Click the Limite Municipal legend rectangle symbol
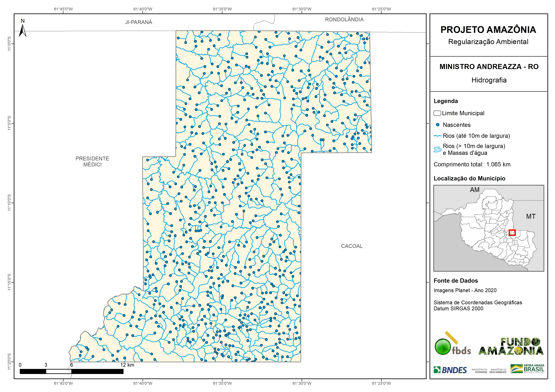 coord(437,113)
